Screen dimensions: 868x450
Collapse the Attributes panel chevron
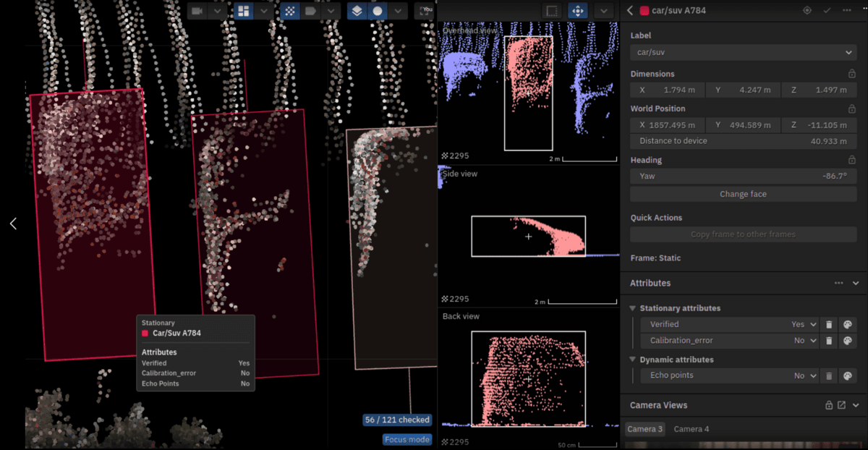[855, 283]
